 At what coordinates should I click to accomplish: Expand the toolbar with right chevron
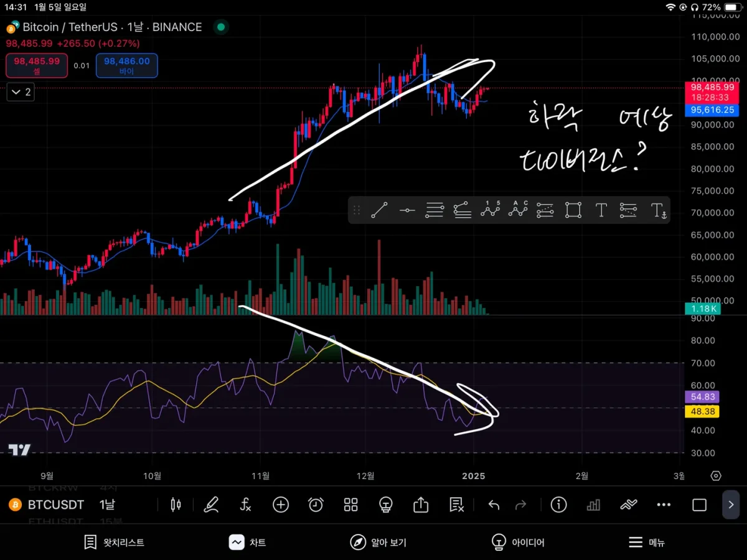click(731, 505)
